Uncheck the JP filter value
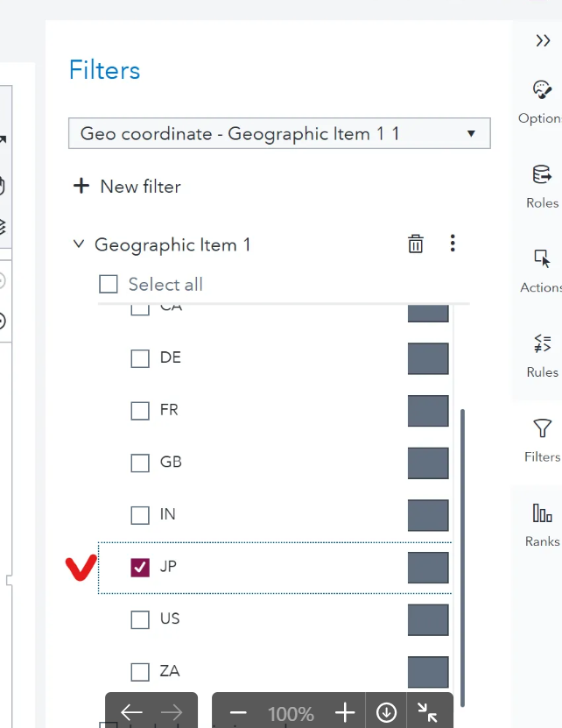 tap(139, 568)
